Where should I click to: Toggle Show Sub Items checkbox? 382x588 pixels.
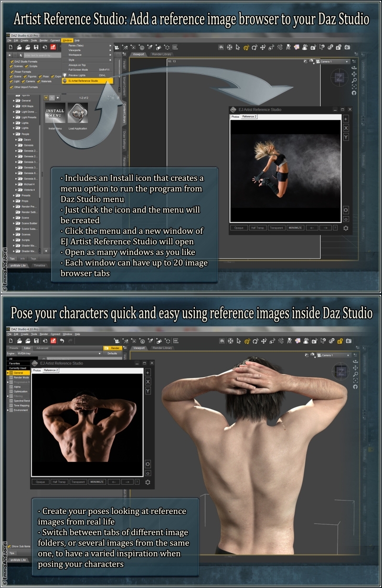[x=9, y=546]
